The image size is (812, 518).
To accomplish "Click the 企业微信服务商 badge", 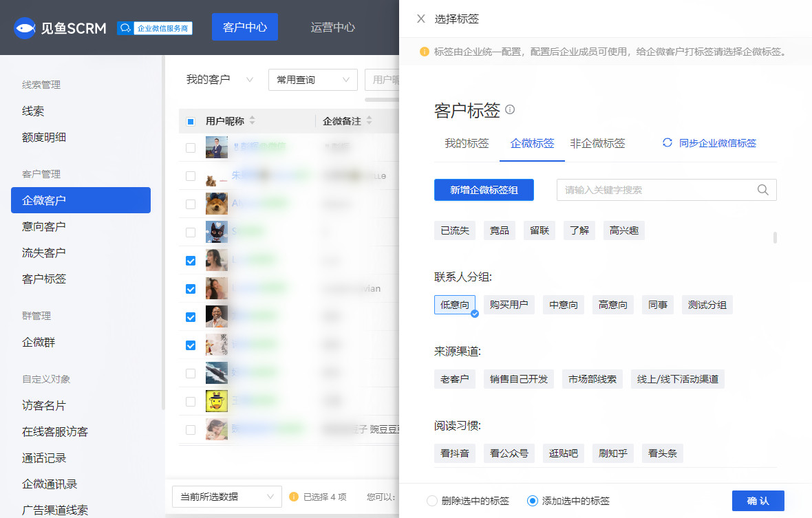I will coord(155,28).
